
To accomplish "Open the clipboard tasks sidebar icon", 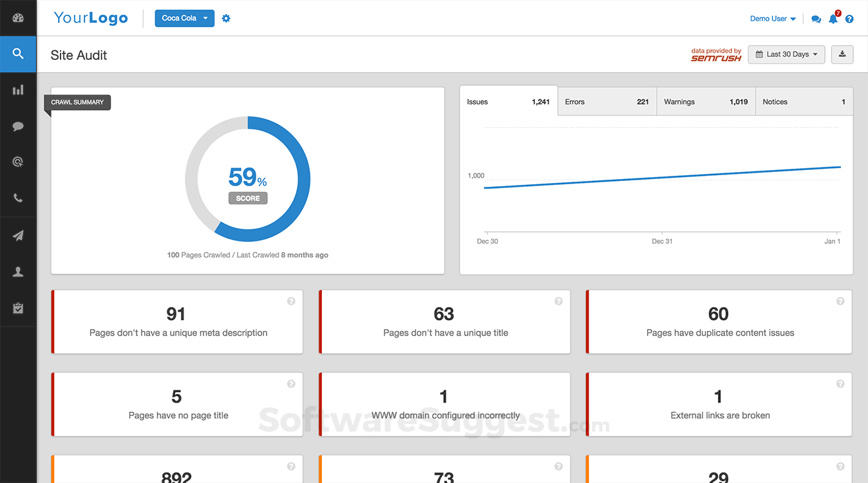I will click(18, 308).
